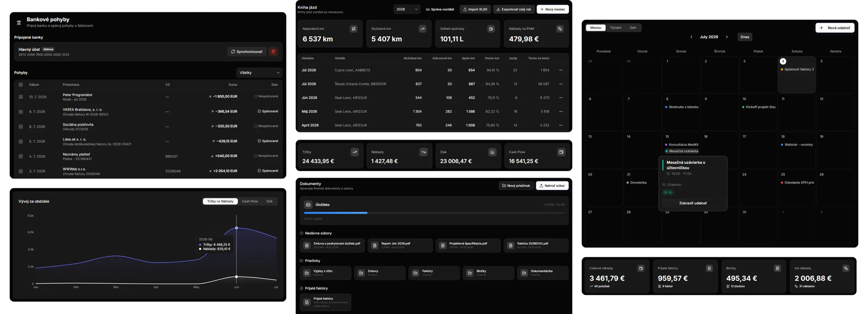The width and height of the screenshot is (868, 314).
Task: Click the Cash Flow card icon
Action: point(561,152)
